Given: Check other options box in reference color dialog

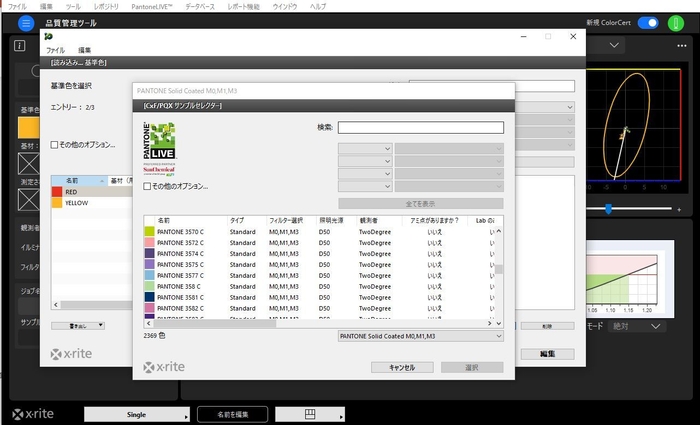Looking at the screenshot, I should pyautogui.click(x=55, y=144).
